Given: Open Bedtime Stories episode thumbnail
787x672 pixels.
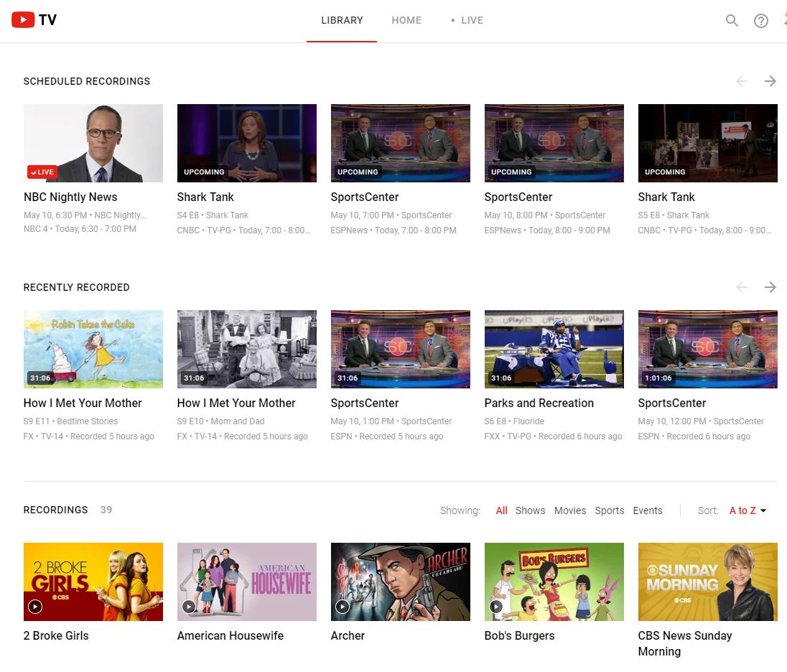Looking at the screenshot, I should click(93, 350).
